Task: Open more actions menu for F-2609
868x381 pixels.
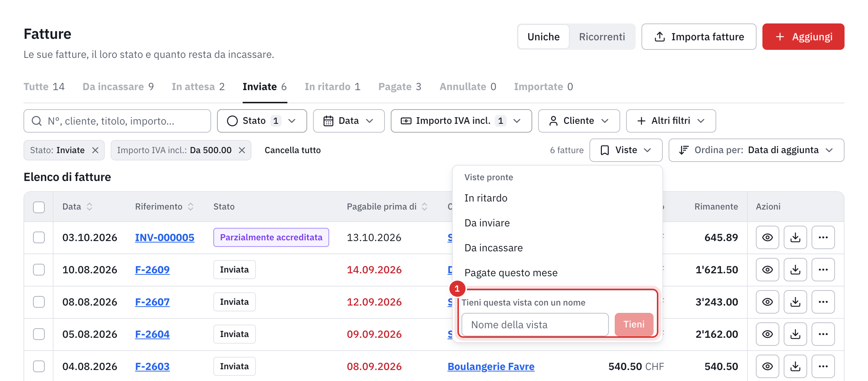Action: point(823,270)
